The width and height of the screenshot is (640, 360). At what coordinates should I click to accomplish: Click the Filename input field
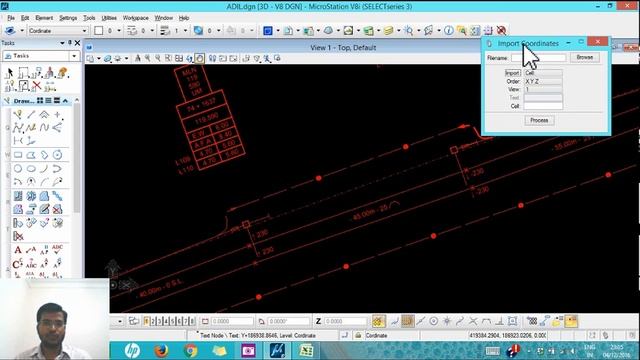click(539, 58)
